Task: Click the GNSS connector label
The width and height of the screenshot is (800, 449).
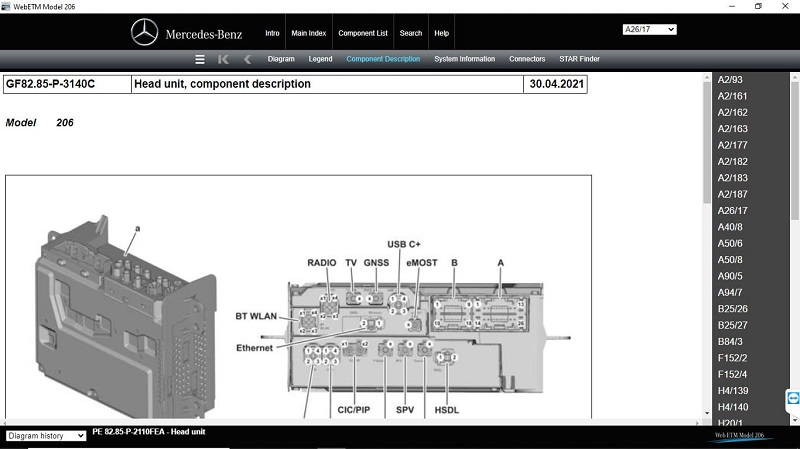Action: pyautogui.click(x=376, y=263)
